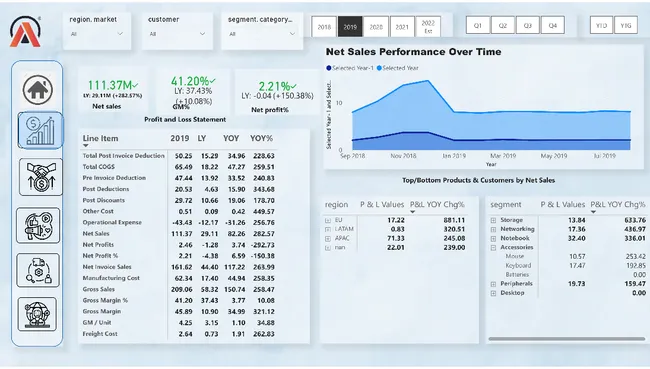The height and width of the screenshot is (369, 650).
Task: Collapse the Accessories segment row
Action: [493, 248]
